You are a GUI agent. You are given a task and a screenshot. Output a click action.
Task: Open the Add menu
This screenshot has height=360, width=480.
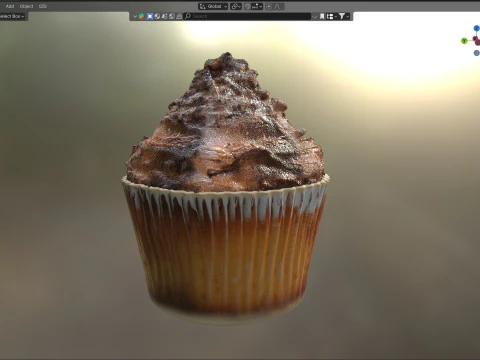click(x=10, y=6)
